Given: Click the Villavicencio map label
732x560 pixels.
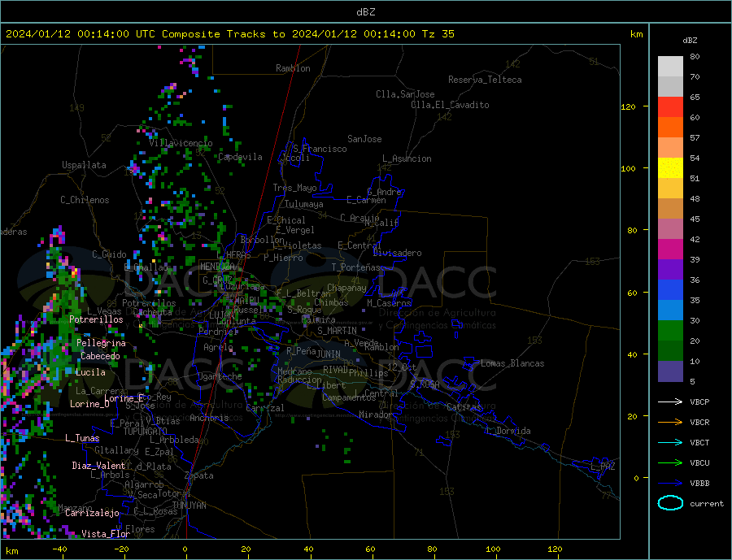Looking at the screenshot, I should (x=181, y=143).
